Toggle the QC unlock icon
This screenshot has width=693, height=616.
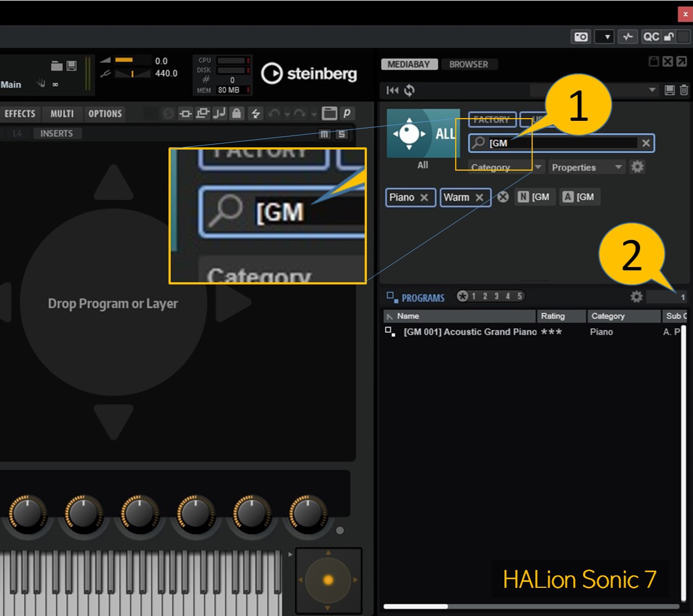click(x=669, y=37)
